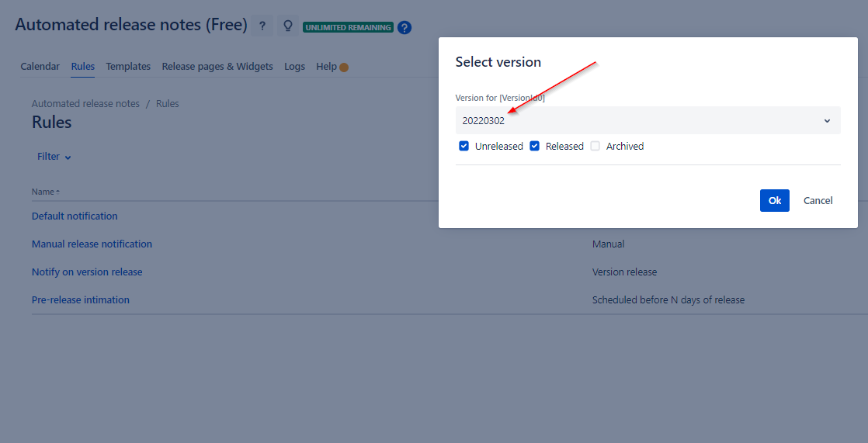Click the version dropdown chevron arrow
The width and height of the screenshot is (868, 443).
827,121
